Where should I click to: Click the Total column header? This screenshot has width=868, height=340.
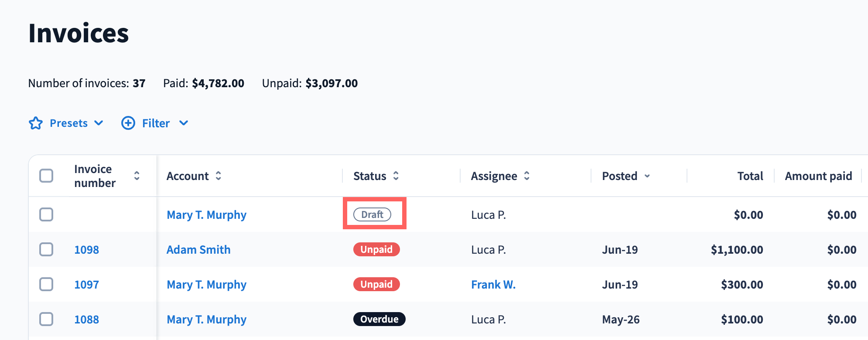pos(750,176)
